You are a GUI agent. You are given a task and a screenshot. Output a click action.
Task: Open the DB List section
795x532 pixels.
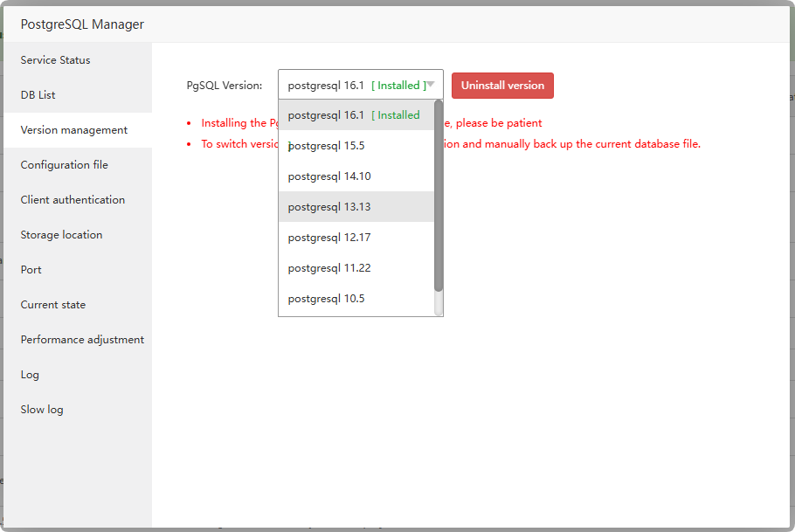pos(78,95)
